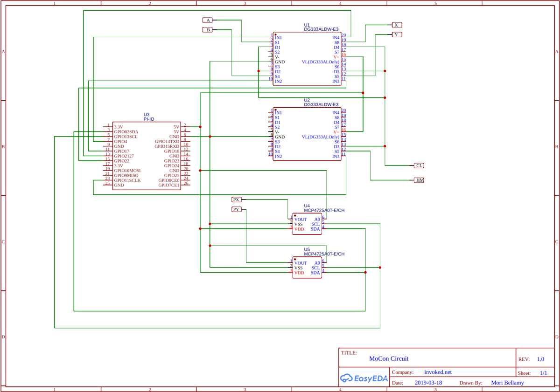Click U2's GND pin label

(280, 137)
